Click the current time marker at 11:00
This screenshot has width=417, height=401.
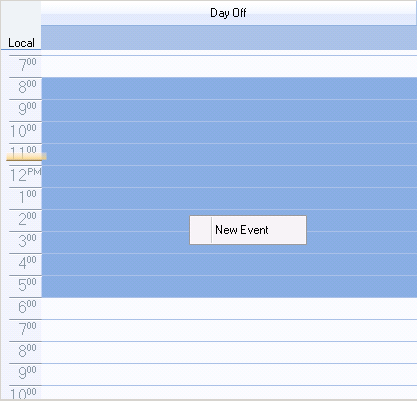[26, 157]
